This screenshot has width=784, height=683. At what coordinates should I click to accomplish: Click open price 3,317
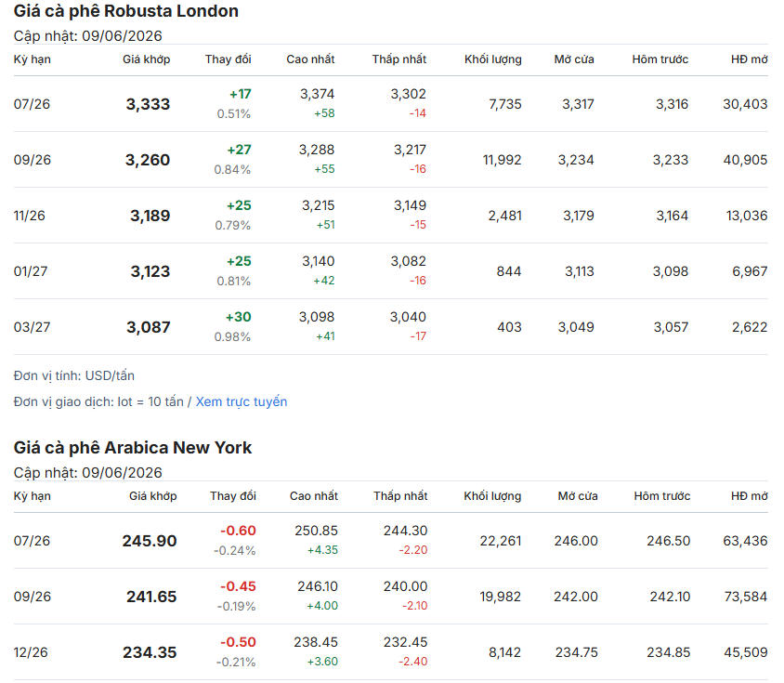(578, 104)
